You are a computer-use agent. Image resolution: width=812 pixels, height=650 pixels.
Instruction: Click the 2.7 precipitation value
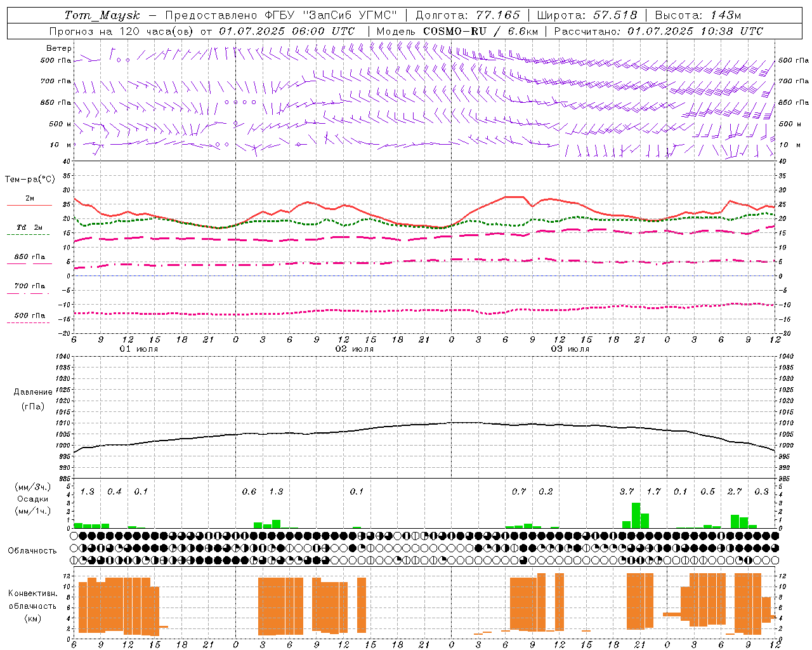coord(735,491)
